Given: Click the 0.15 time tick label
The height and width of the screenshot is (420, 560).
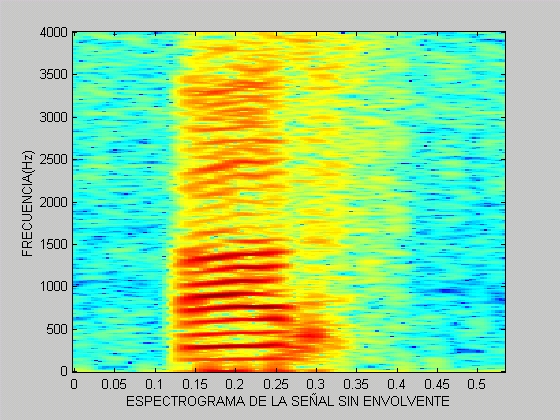Looking at the screenshot, I should coord(194,384).
